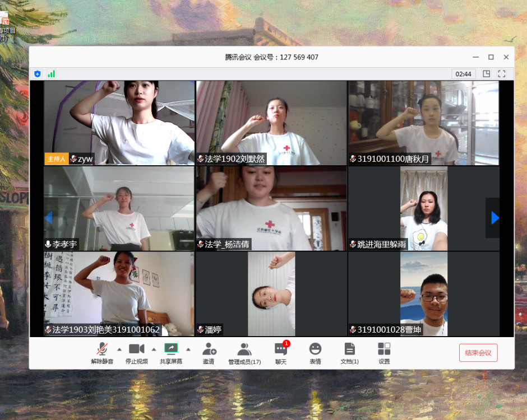Click the blue security shield icon

38,74
